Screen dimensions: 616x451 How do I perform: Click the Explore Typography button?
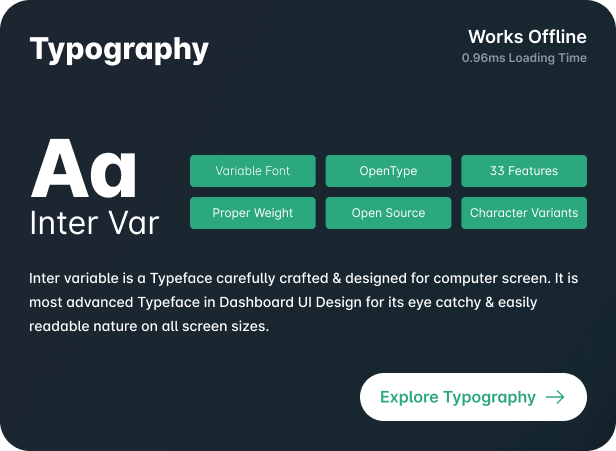pyautogui.click(x=473, y=397)
